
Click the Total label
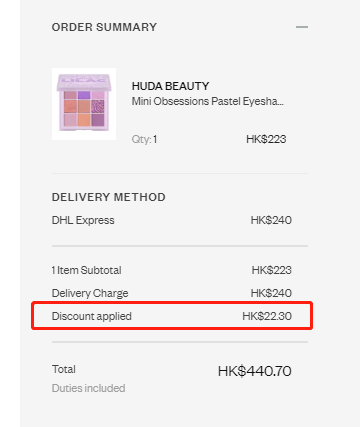pyautogui.click(x=64, y=369)
